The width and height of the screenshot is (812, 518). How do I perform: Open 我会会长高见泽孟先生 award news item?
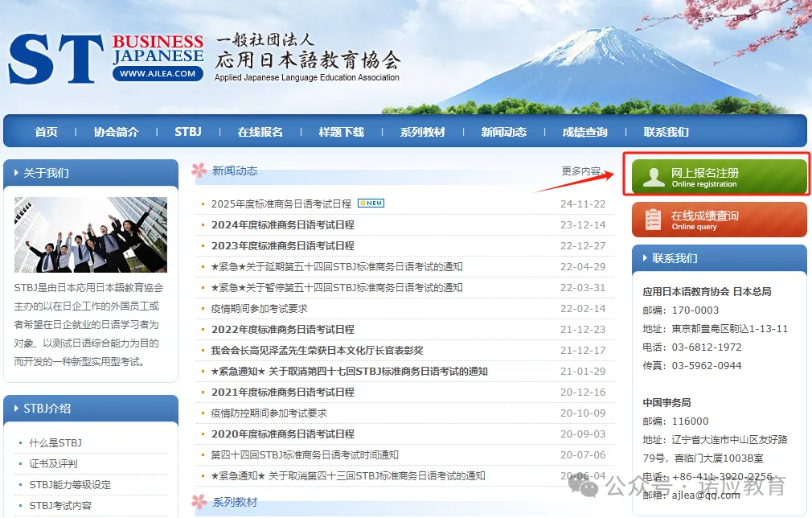[317, 350]
